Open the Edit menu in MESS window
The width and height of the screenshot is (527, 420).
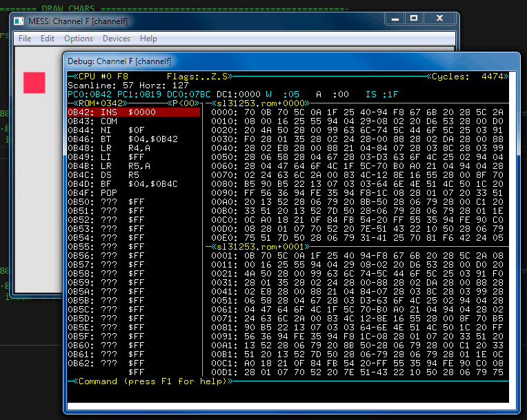[48, 39]
